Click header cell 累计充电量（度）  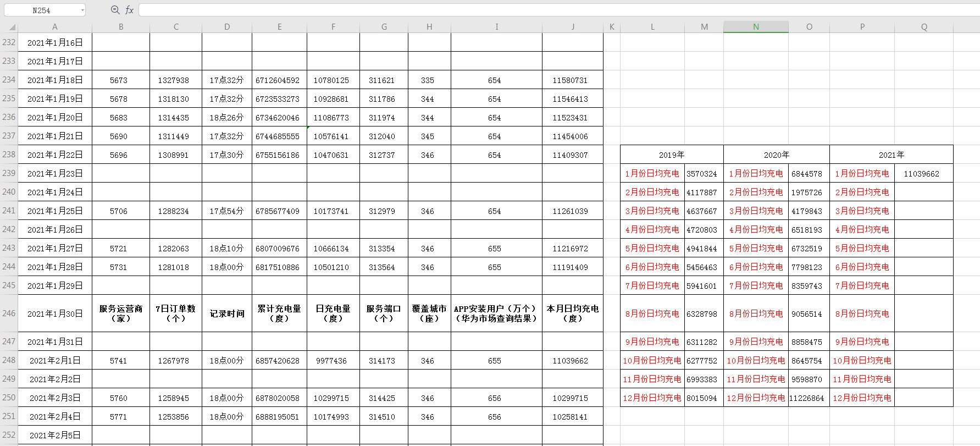(279, 313)
